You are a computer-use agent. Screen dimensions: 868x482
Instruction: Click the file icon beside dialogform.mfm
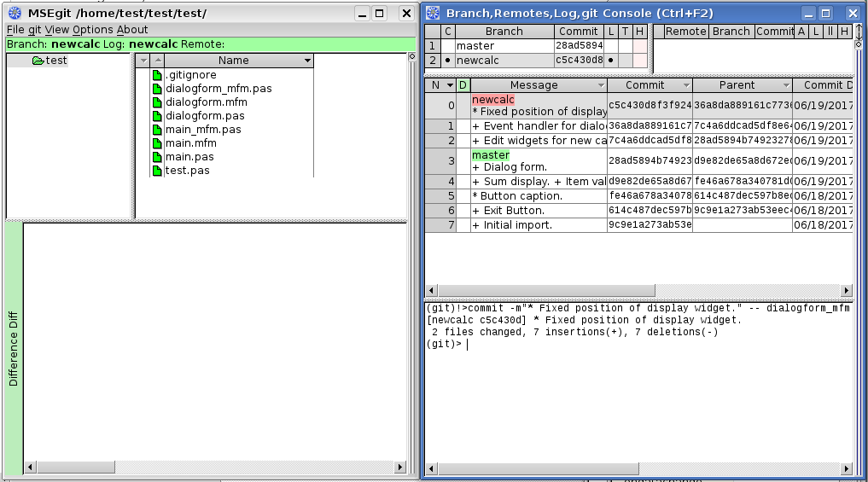(157, 102)
